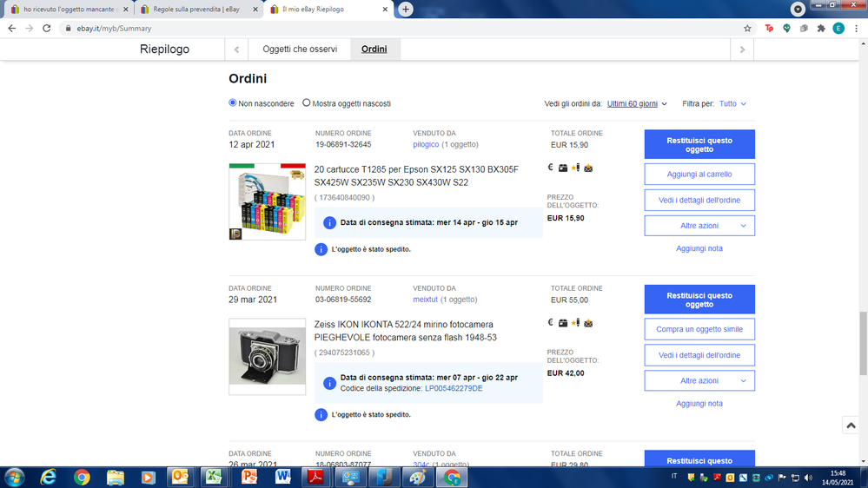
Task: Open a new browser tab
Action: click(x=405, y=9)
